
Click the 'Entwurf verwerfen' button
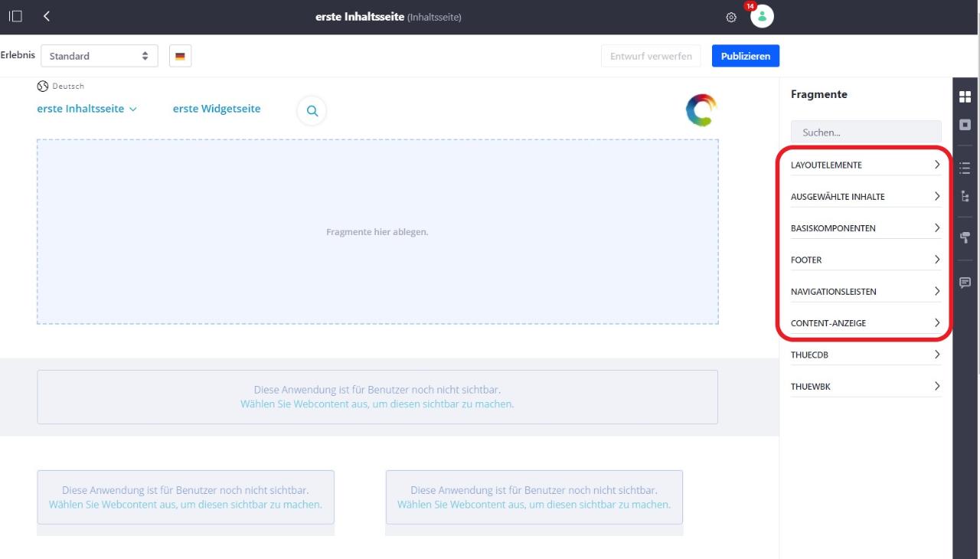(x=651, y=56)
